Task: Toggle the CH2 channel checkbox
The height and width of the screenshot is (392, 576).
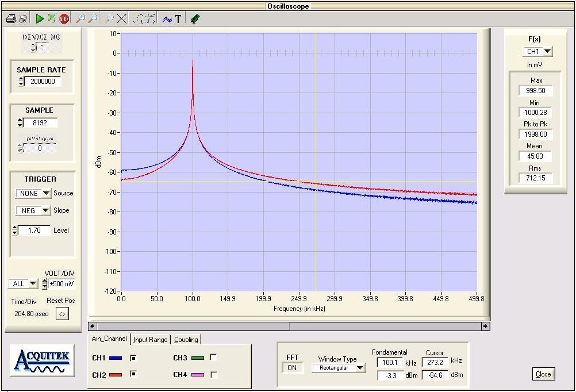Action: [x=133, y=374]
